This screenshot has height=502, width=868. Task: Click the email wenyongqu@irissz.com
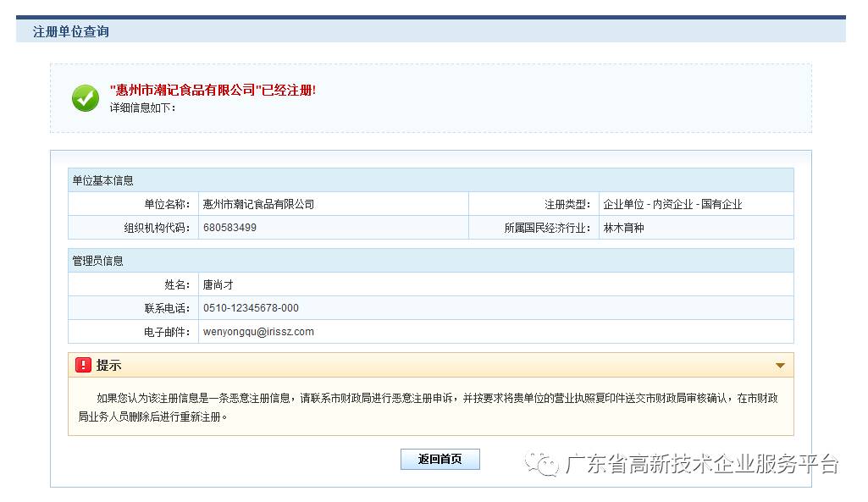[258, 332]
